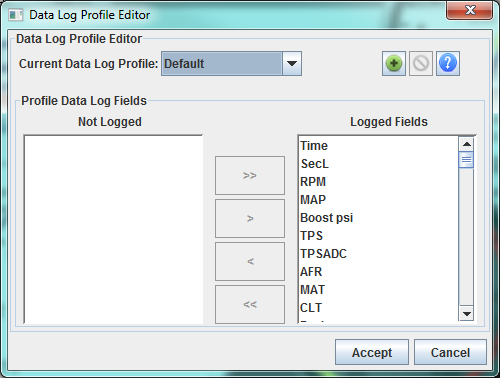Click the < remove selected field button
Viewport: 500px width, 378px height.
click(x=250, y=261)
